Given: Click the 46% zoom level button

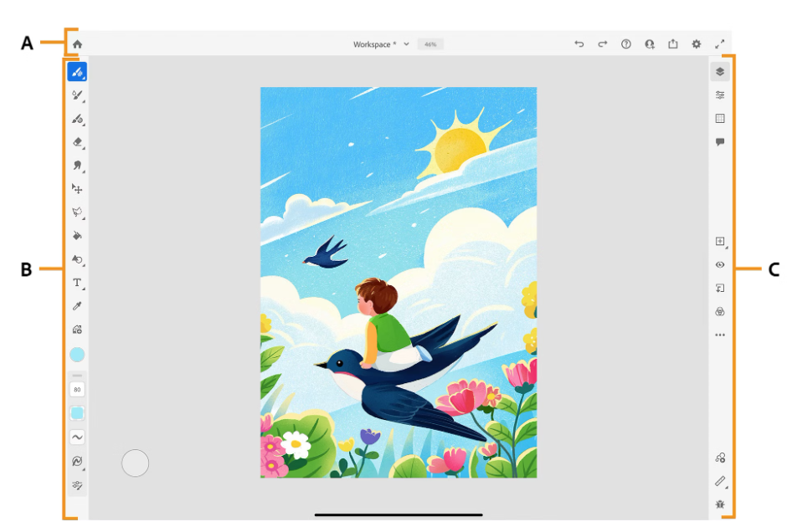Looking at the screenshot, I should click(x=430, y=44).
